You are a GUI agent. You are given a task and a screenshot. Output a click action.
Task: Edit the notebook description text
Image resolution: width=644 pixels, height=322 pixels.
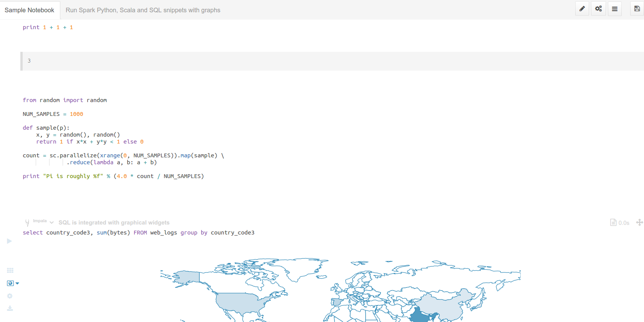143,10
